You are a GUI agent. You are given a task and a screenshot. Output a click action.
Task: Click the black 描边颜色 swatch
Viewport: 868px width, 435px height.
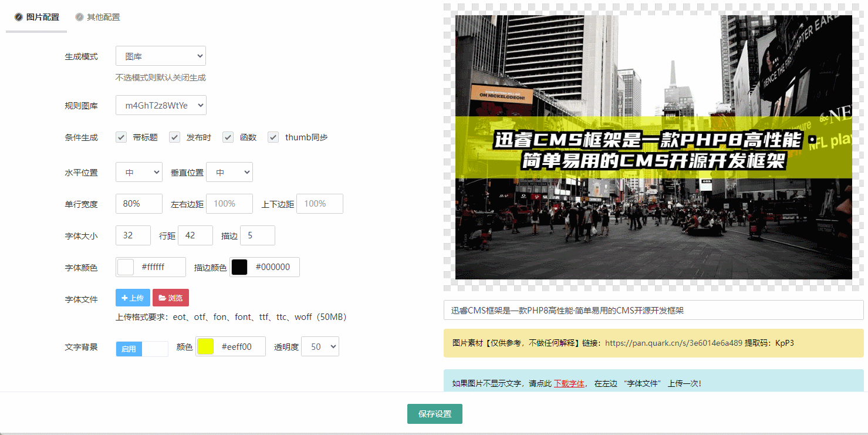point(239,267)
